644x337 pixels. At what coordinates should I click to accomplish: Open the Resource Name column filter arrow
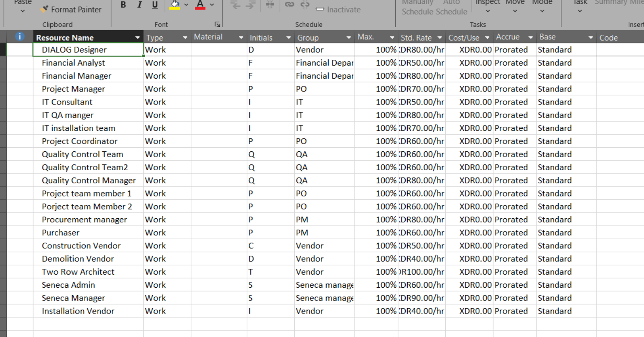(x=137, y=38)
